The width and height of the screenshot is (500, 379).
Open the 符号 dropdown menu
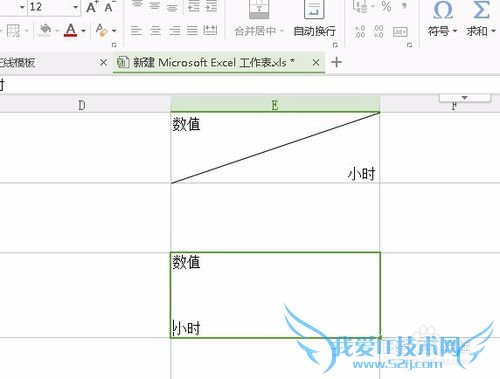coord(455,31)
